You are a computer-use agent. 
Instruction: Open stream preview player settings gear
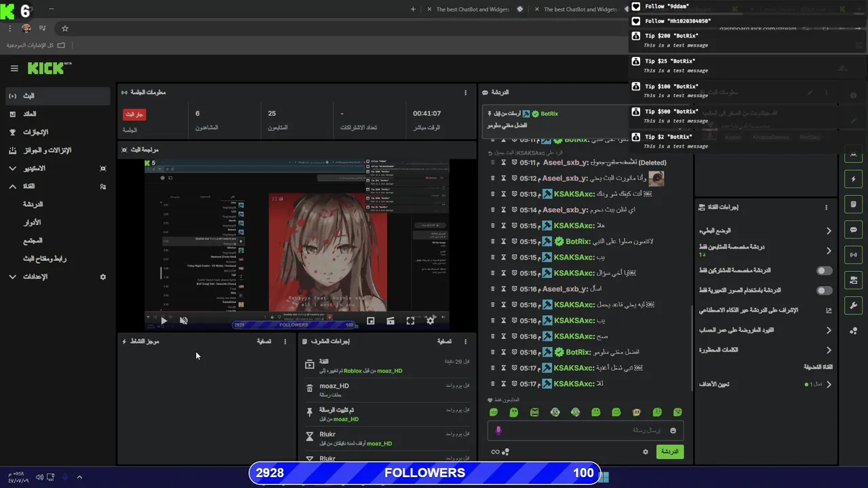(x=430, y=321)
